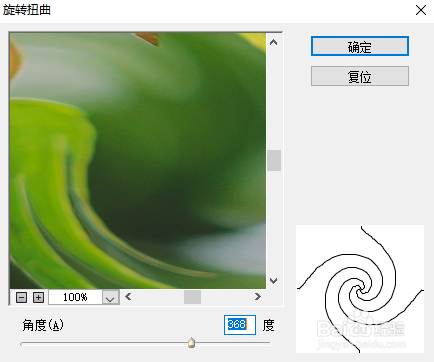Click the preview's scroll right arrow
Screen dimensions: 434x362
point(258,297)
